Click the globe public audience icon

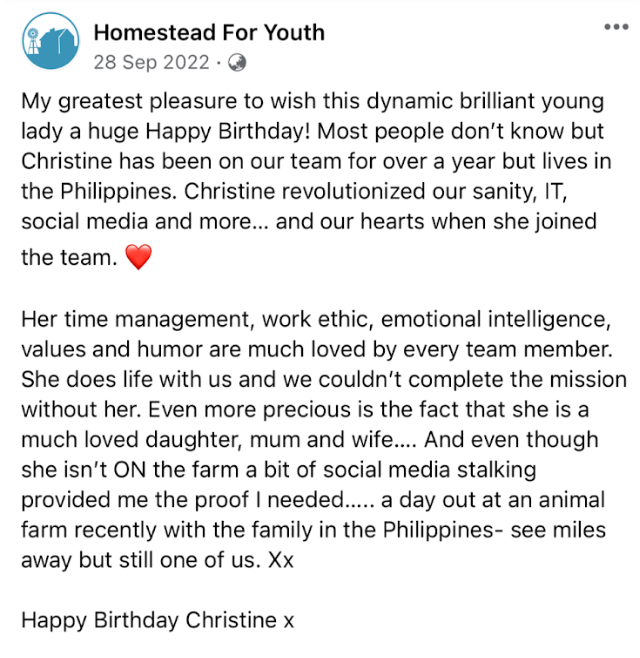pos(237,63)
